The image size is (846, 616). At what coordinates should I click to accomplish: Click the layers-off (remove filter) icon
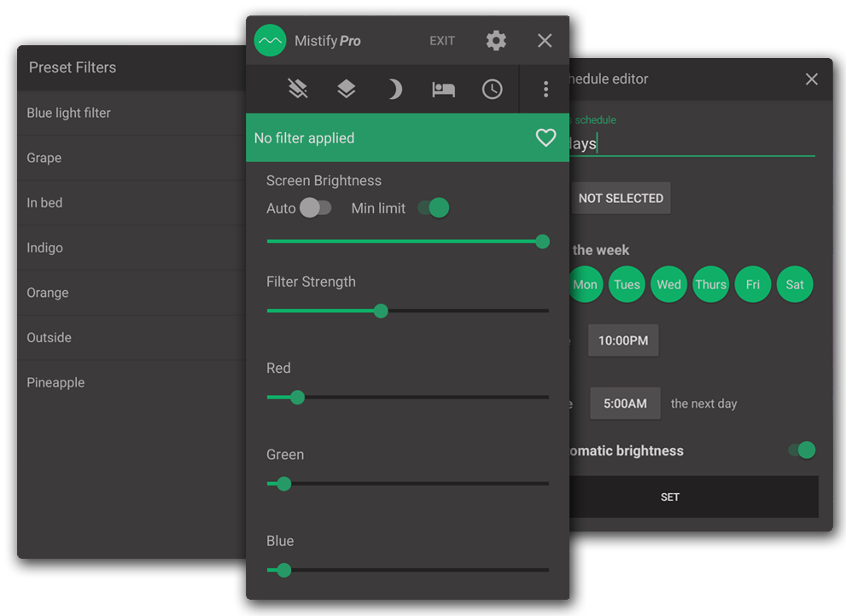[x=298, y=89]
